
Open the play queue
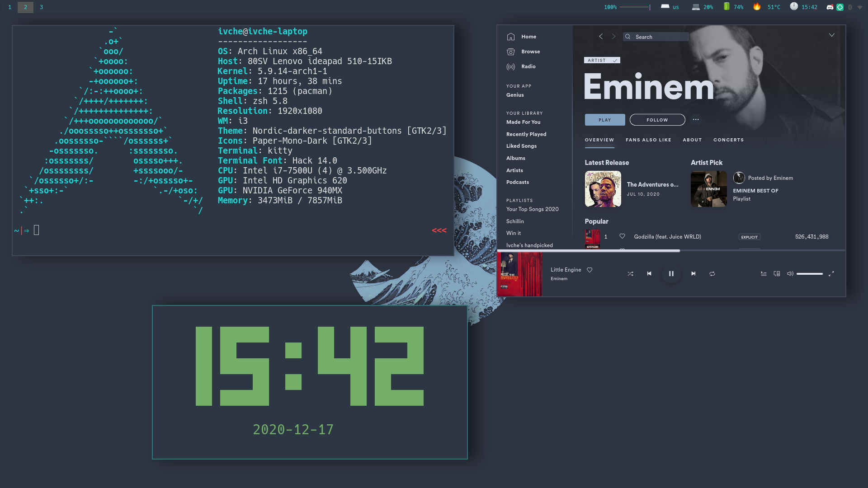click(x=764, y=274)
